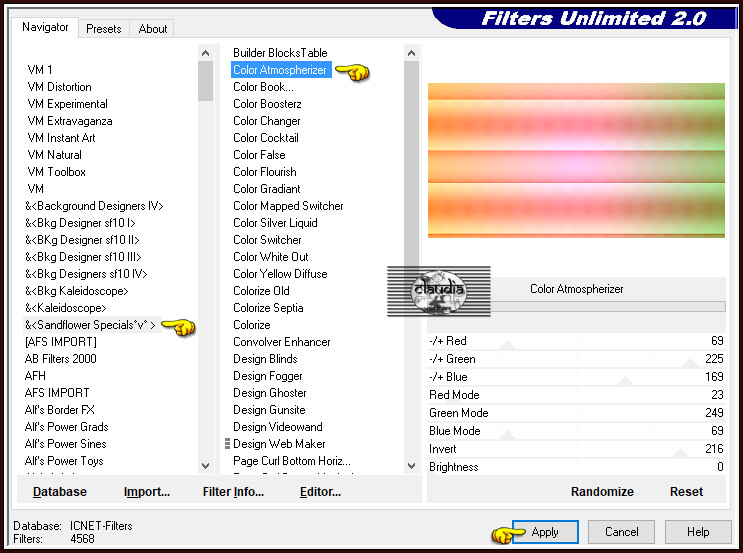The height and width of the screenshot is (553, 743).
Task: Select VM Distortion category
Action: click(x=60, y=87)
